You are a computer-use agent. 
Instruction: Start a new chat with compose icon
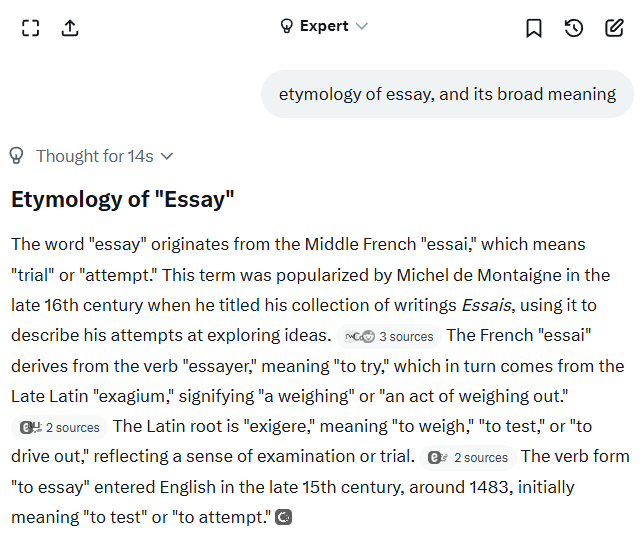(614, 28)
